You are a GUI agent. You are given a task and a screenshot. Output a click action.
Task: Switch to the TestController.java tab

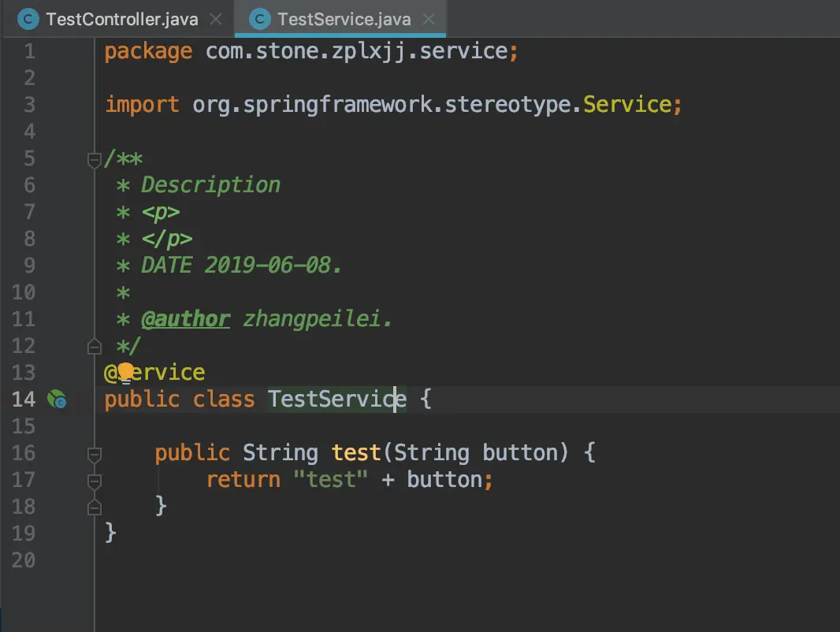(x=122, y=19)
